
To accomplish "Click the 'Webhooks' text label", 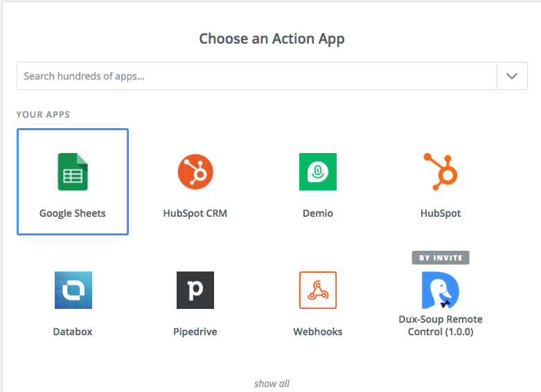I will point(318,332).
